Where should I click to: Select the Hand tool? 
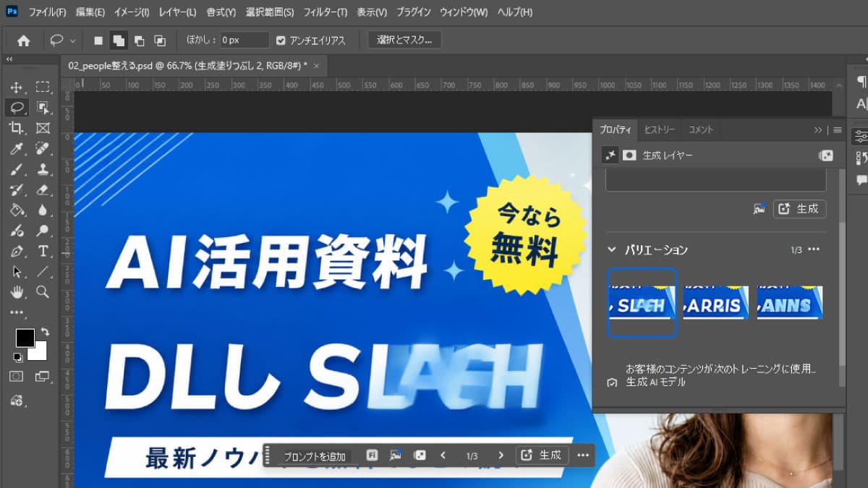click(17, 292)
